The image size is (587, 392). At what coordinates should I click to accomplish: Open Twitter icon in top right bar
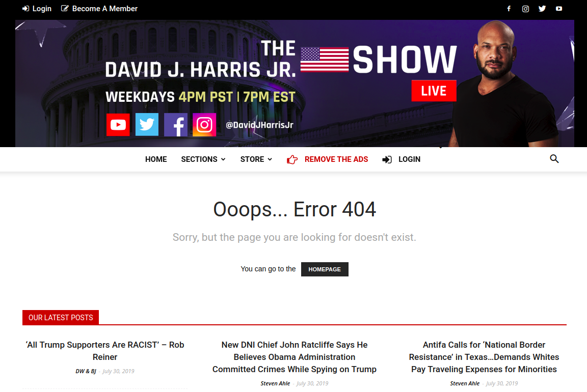tap(542, 9)
